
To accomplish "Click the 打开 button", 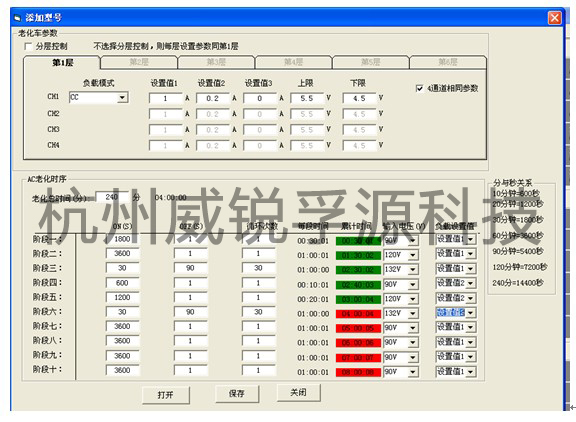I will (166, 395).
